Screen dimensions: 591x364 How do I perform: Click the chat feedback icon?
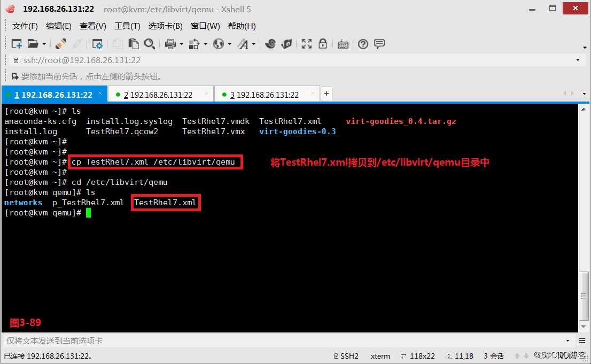[x=379, y=44]
